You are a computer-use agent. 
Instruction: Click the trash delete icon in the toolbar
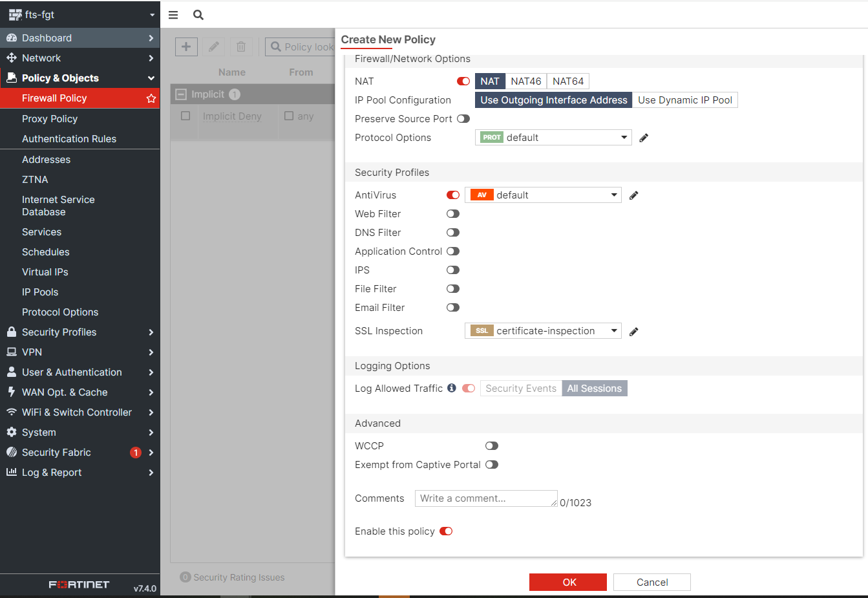point(240,46)
